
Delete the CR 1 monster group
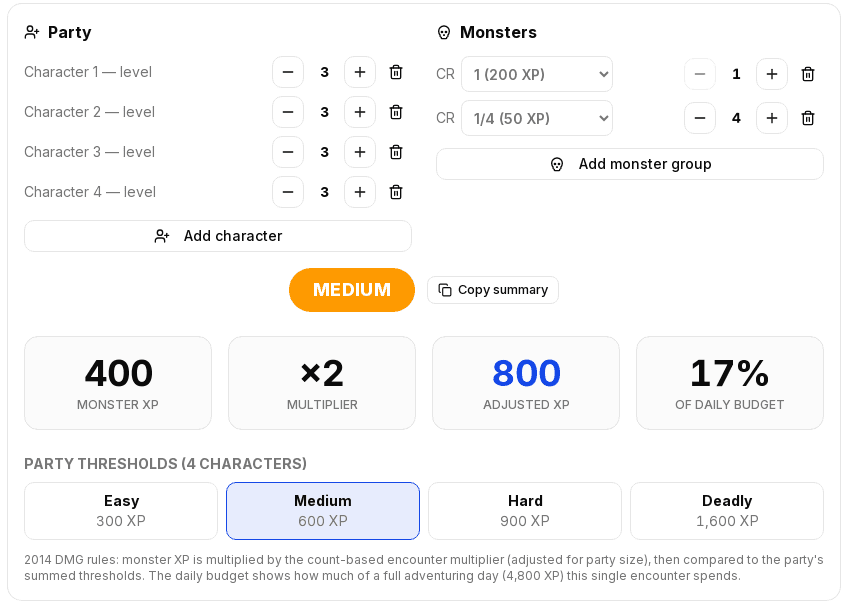pos(808,74)
